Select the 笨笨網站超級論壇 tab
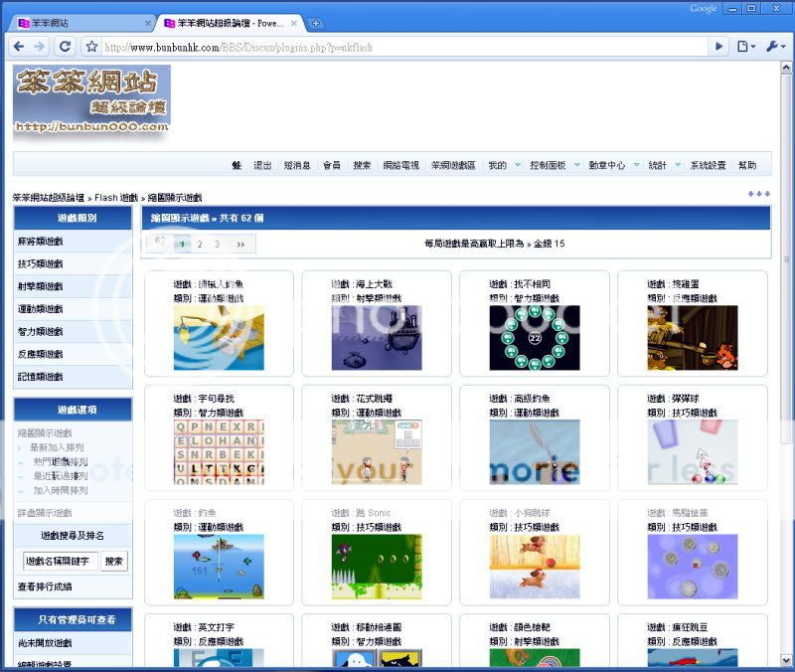795x672 pixels. point(231,23)
